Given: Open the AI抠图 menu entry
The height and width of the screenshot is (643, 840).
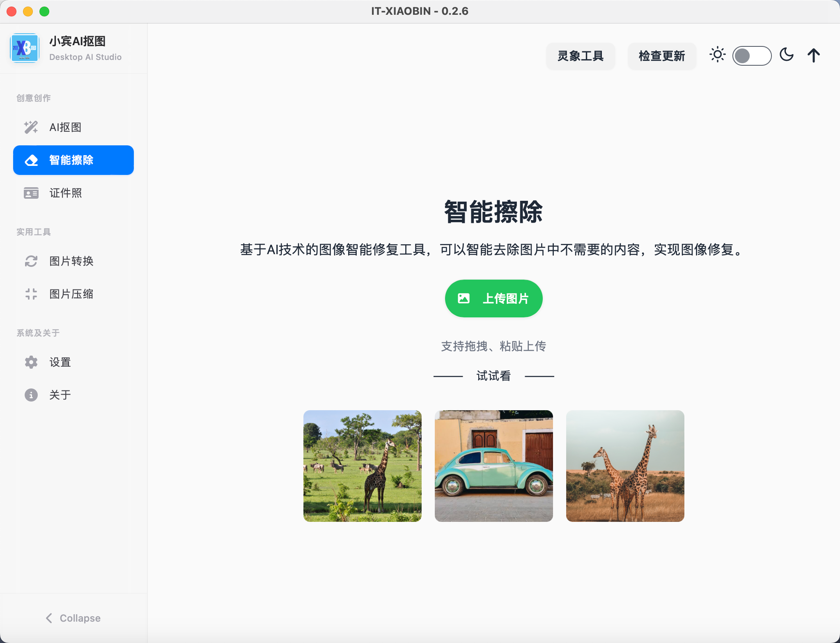Looking at the screenshot, I should pos(73,127).
